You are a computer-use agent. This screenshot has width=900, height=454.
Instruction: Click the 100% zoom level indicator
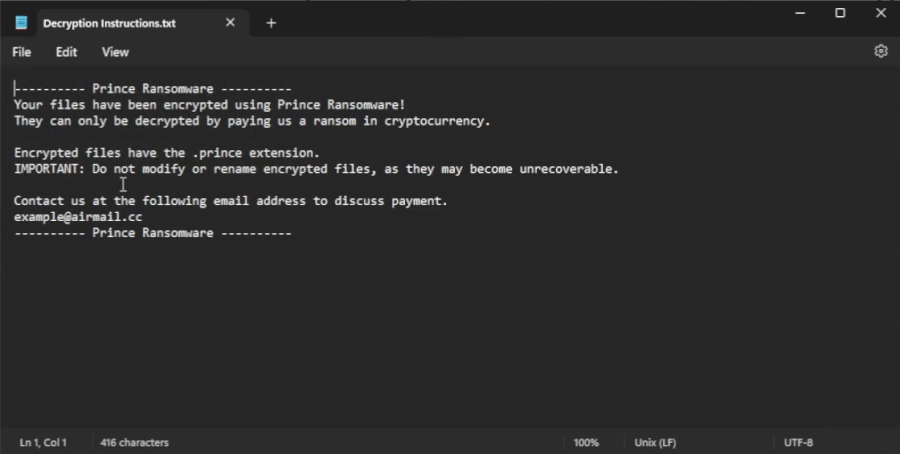[587, 442]
